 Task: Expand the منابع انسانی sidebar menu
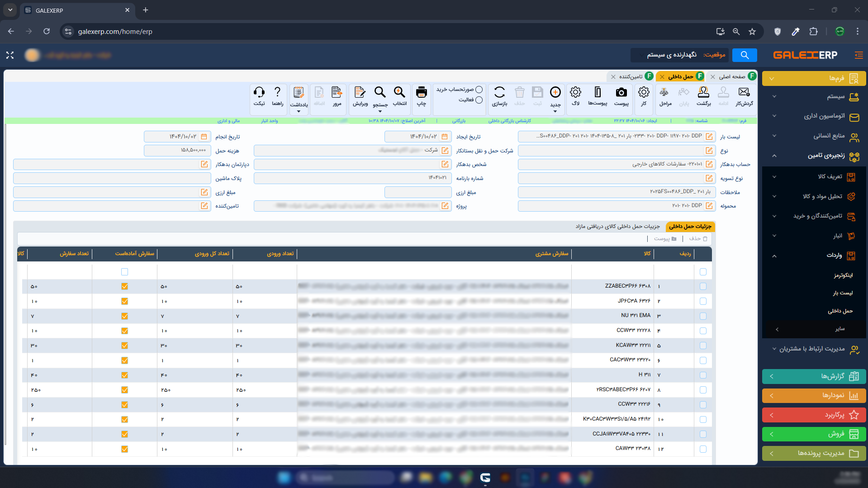[814, 136]
